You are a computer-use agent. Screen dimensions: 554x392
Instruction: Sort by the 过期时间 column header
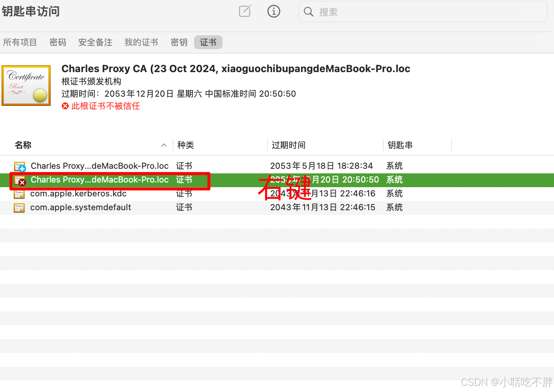click(289, 145)
